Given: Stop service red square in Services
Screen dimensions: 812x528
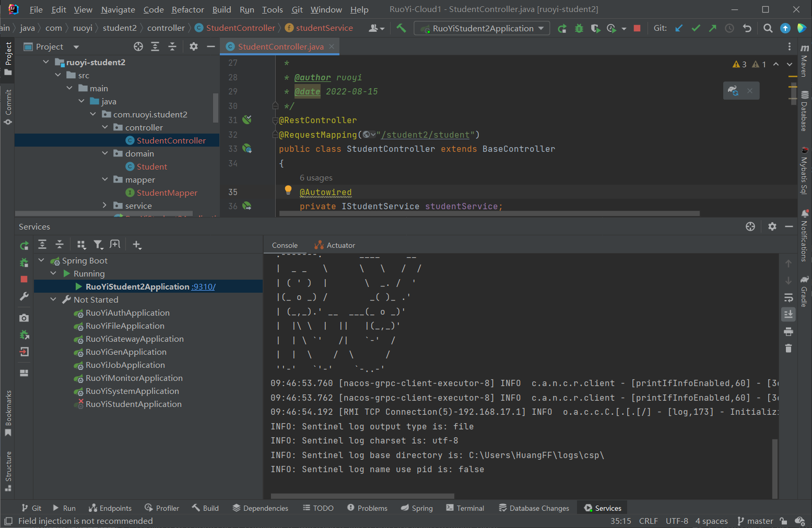Looking at the screenshot, I should pyautogui.click(x=24, y=279).
